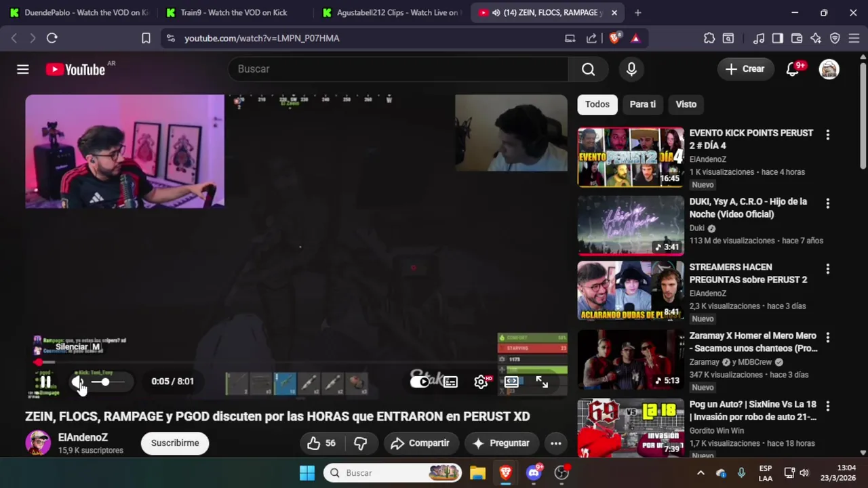The width and height of the screenshot is (868, 488).
Task: Open Brave Shields lion icon
Action: tap(614, 38)
